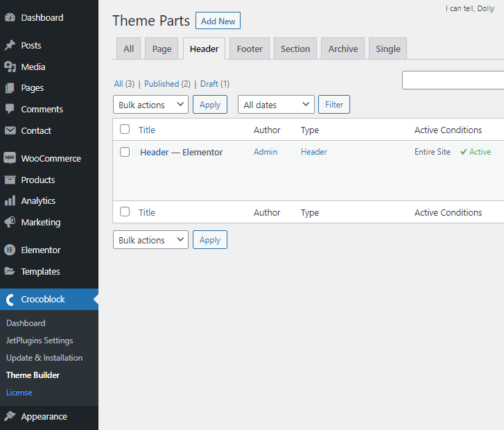
Task: Switch to the Footer tab
Action: pos(250,49)
